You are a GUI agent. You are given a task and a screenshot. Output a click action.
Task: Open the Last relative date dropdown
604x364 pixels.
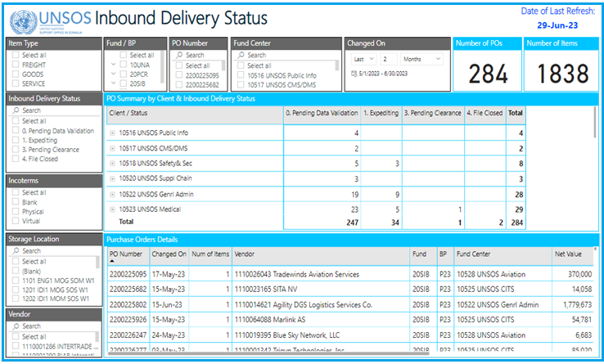(363, 59)
